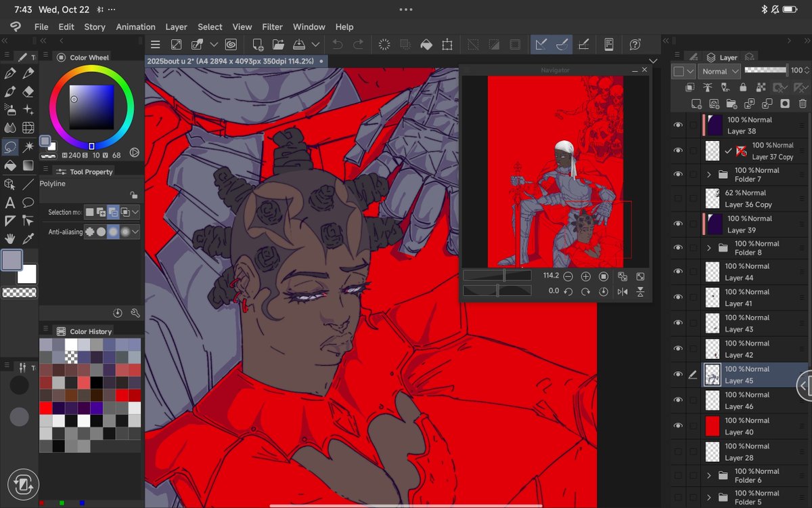Image resolution: width=812 pixels, height=508 pixels.
Task: Select the Hand move tool
Action: 10,238
